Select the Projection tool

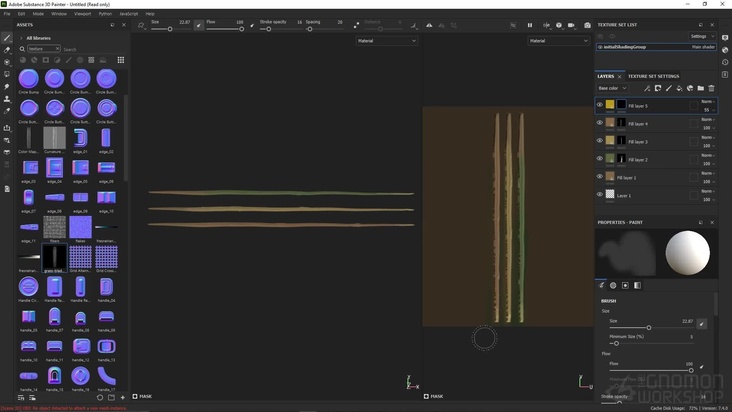point(7,62)
